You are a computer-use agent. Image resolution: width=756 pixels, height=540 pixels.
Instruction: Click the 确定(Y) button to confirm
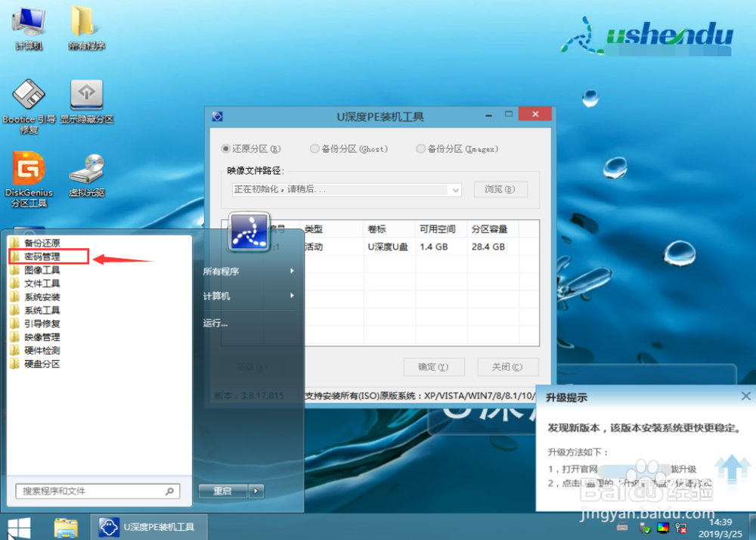[x=434, y=367]
